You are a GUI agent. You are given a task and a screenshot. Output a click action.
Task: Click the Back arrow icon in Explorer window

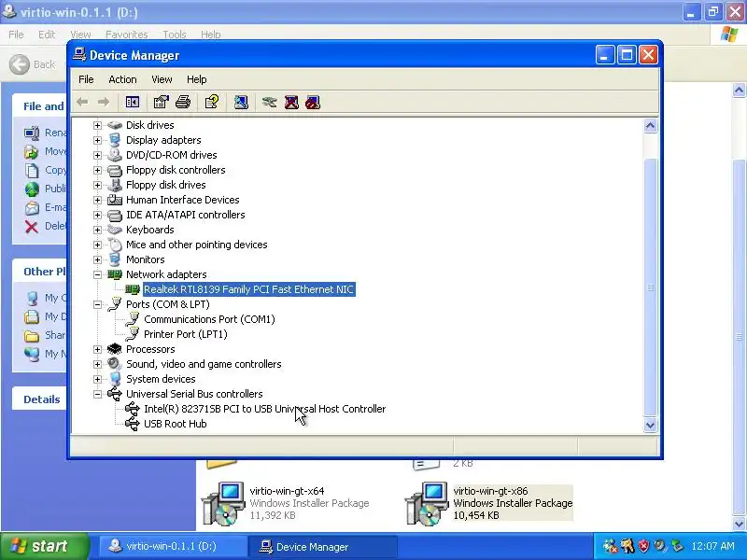[x=20, y=64]
